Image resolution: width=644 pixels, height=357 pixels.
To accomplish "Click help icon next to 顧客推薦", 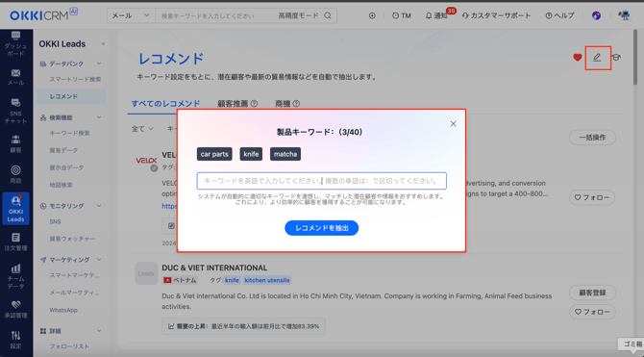I will tap(254, 104).
